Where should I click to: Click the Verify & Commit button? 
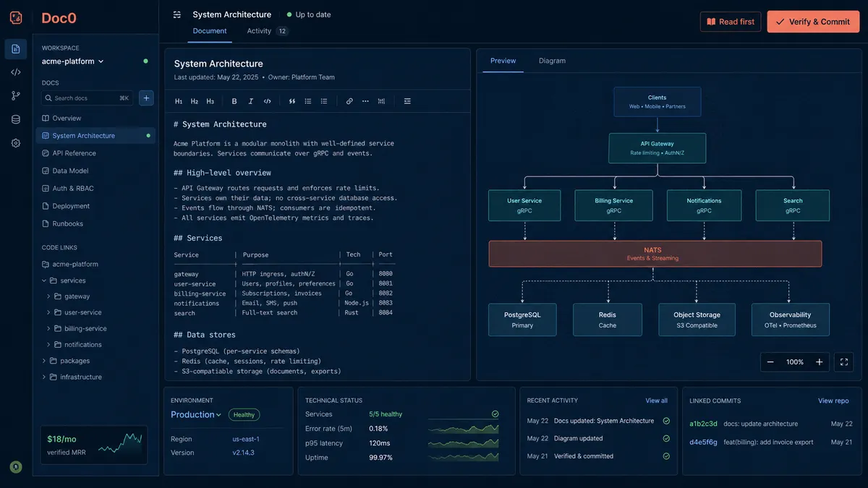(813, 22)
